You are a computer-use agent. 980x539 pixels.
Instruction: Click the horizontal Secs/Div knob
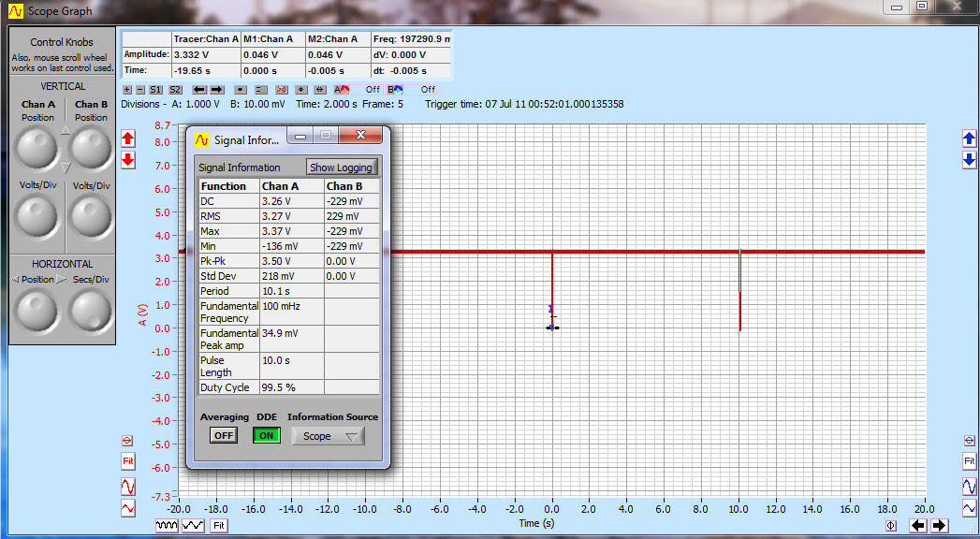(91, 310)
